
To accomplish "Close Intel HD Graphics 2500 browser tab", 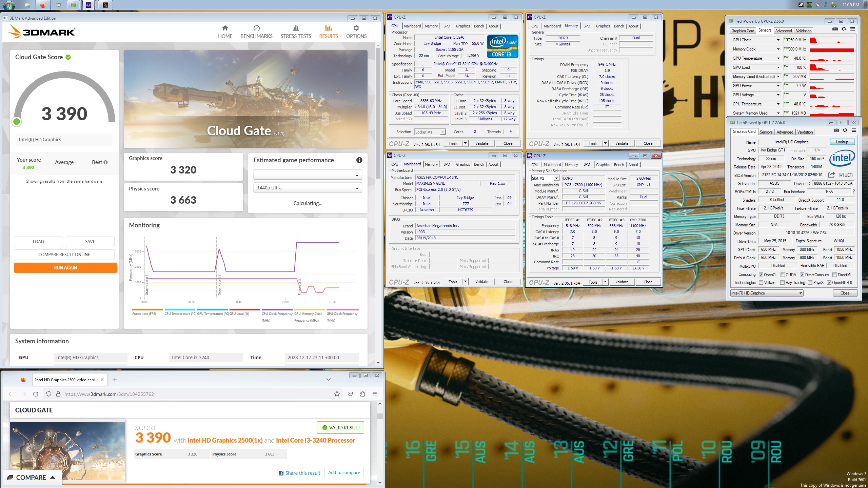I will 102,380.
